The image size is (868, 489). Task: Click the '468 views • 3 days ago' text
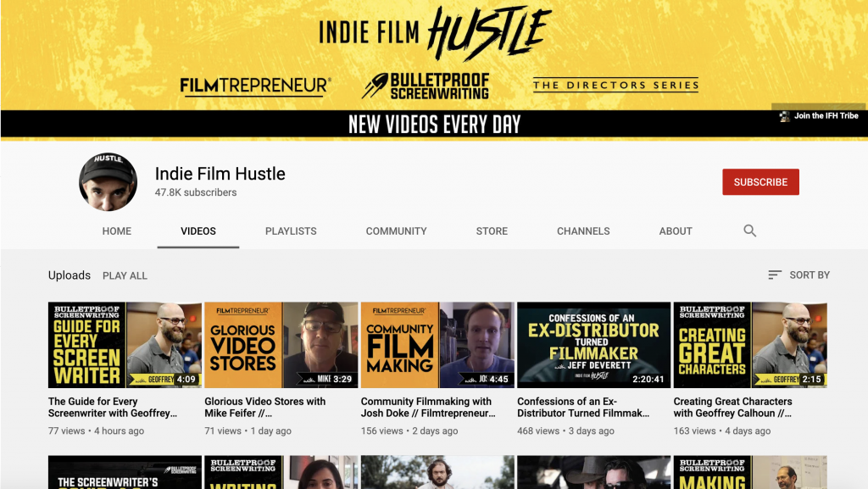pos(565,431)
